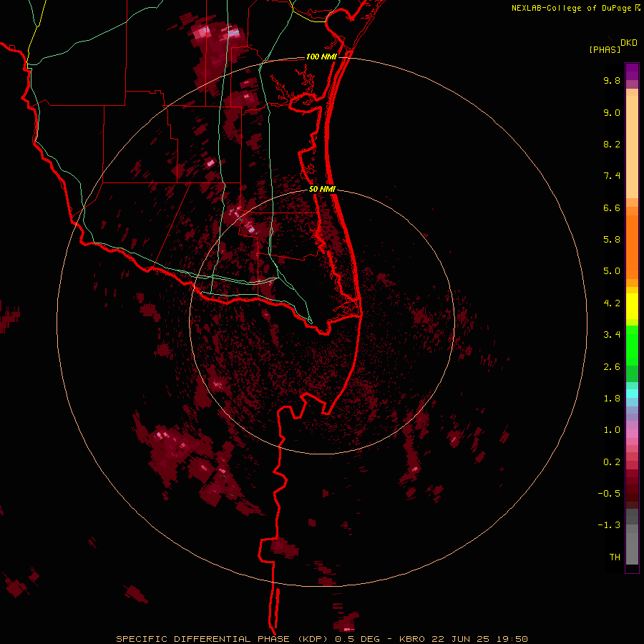Select the 9.0 color scale value
This screenshot has height=644, width=644.
click(612, 112)
